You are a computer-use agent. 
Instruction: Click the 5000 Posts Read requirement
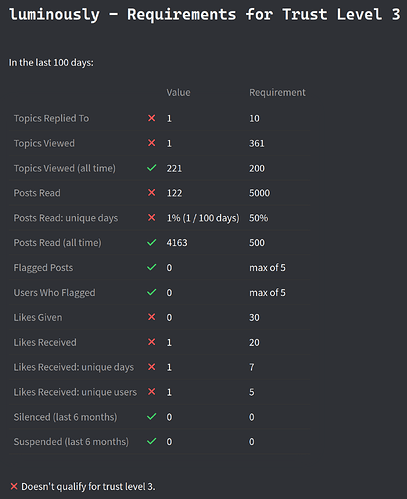(x=260, y=193)
